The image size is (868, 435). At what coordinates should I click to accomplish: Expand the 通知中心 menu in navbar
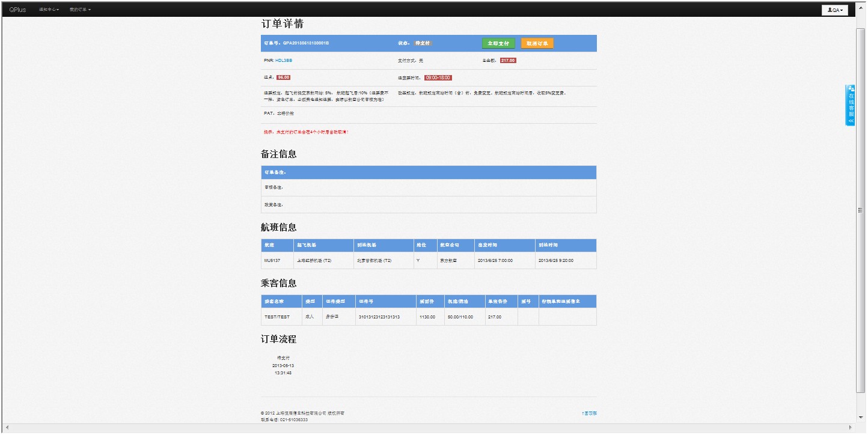click(x=49, y=10)
